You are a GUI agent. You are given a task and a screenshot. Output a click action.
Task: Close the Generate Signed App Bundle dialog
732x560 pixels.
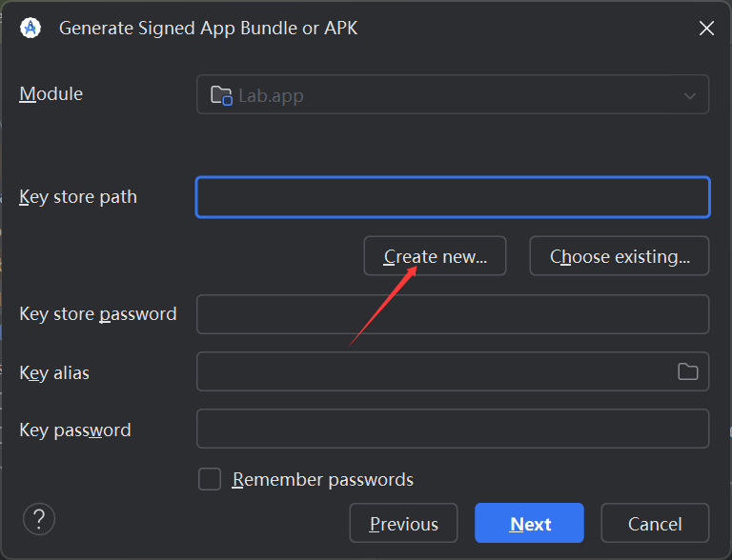(x=706, y=29)
